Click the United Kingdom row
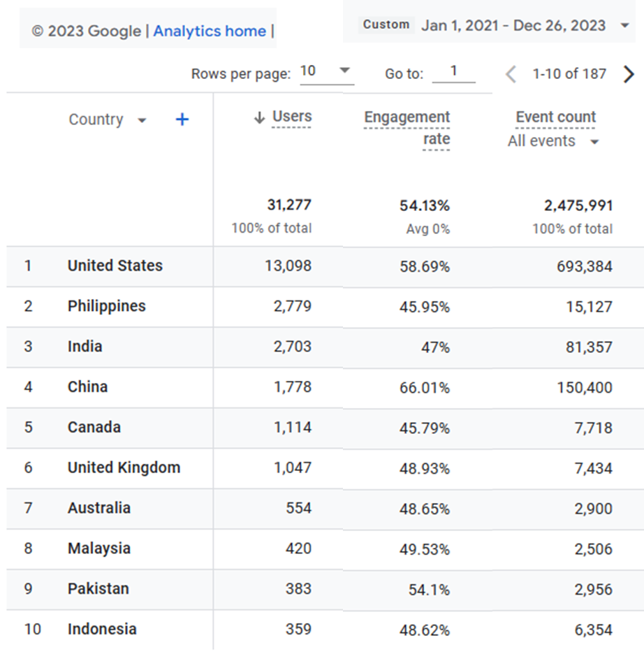 [x=124, y=468]
